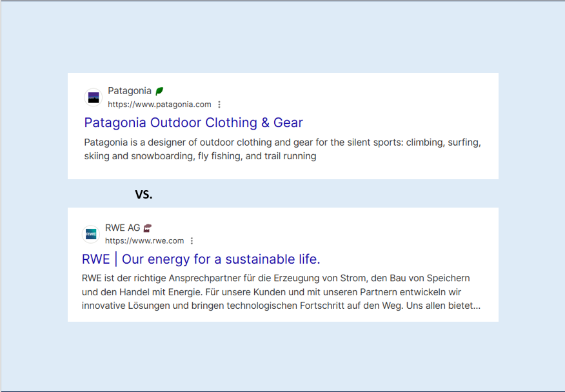Click the https://www.patagonia.com URL
The height and width of the screenshot is (392, 565).
click(x=159, y=104)
